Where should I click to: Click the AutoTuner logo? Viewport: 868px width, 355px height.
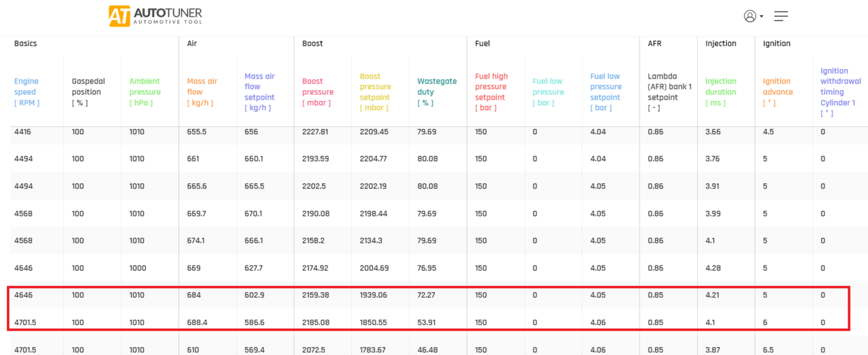point(155,16)
